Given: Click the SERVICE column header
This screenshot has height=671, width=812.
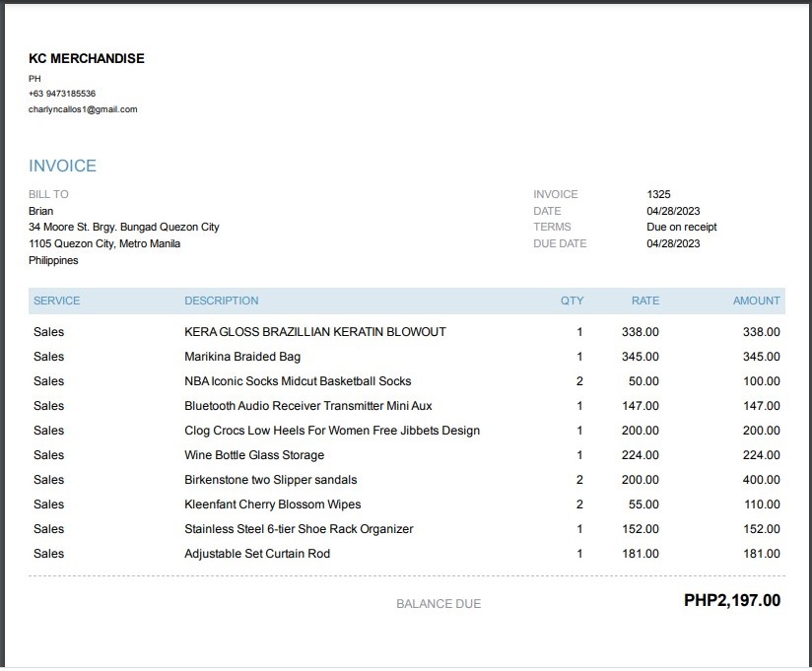Looking at the screenshot, I should [x=57, y=301].
